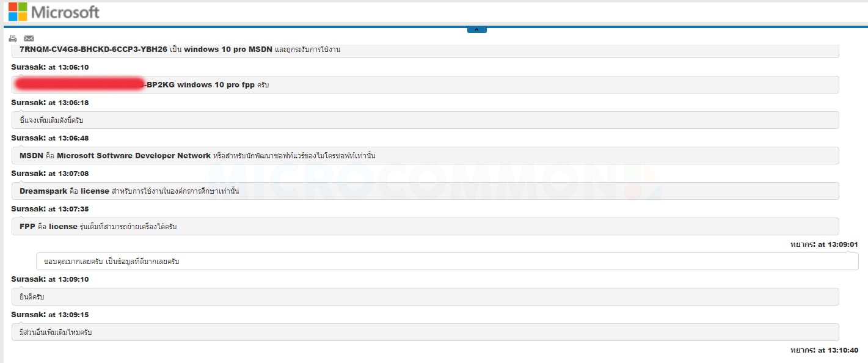The width and height of the screenshot is (868, 363).
Task: Click the Surasak at 13:07:35 header
Action: click(x=50, y=209)
